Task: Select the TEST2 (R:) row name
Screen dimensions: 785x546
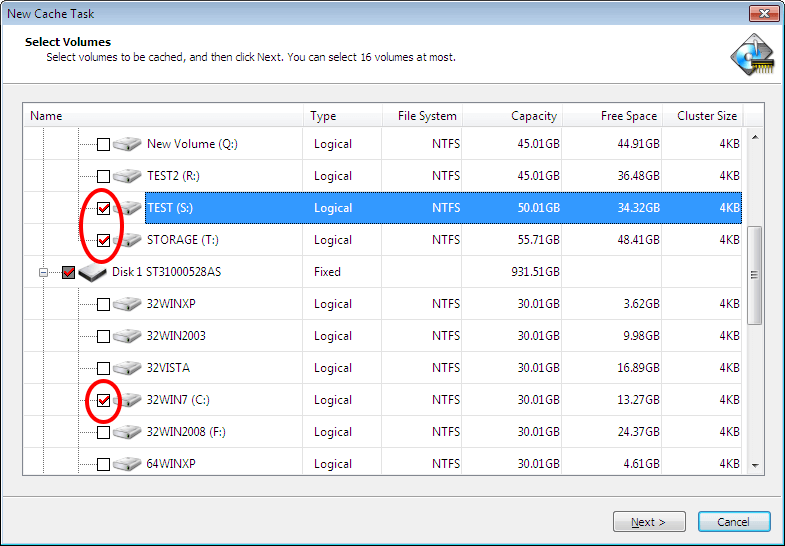Action: click(173, 176)
